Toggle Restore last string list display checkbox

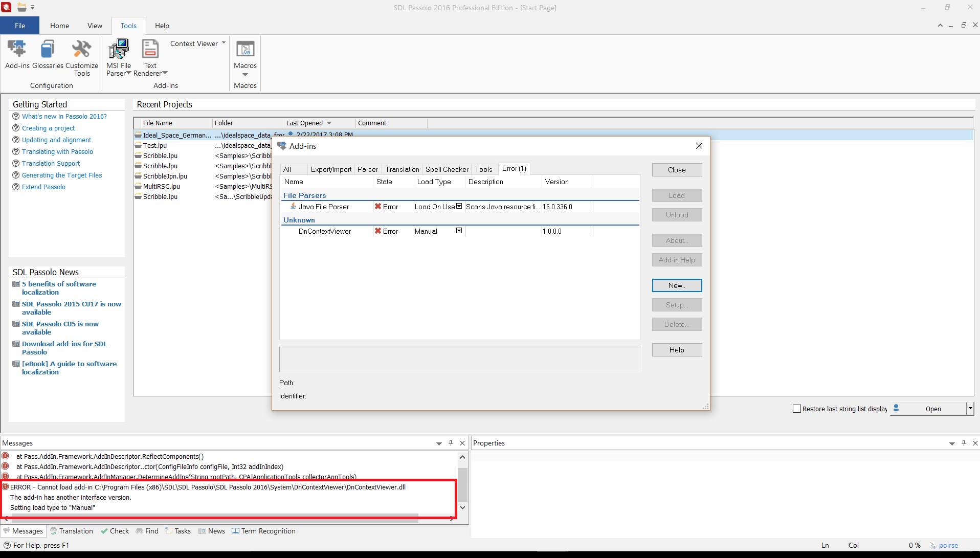click(x=796, y=409)
